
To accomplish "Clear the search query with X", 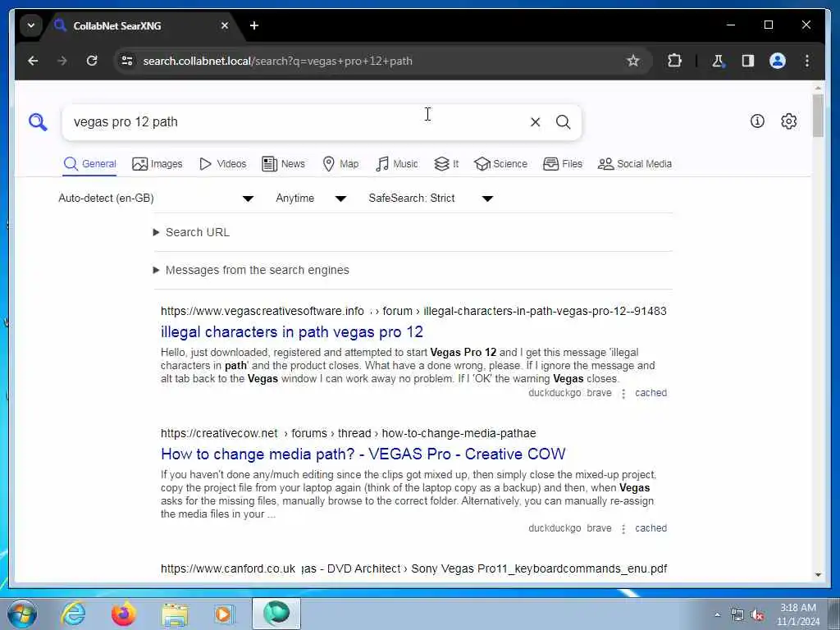I will [x=535, y=122].
